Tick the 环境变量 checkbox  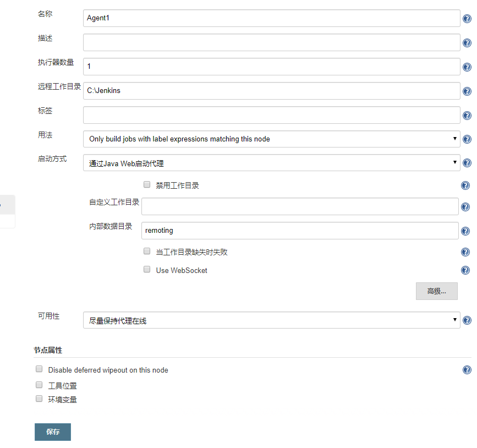pos(39,398)
